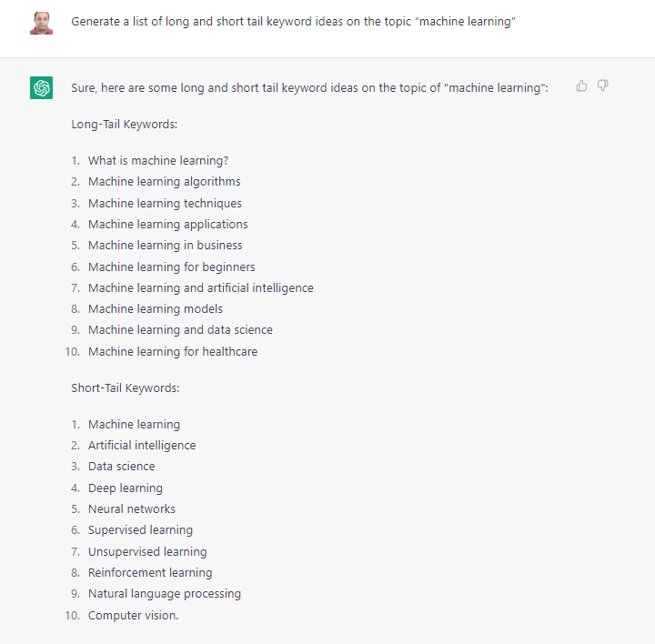The image size is (655, 644).
Task: Select the "Supervised learning" list item
Action: (140, 529)
